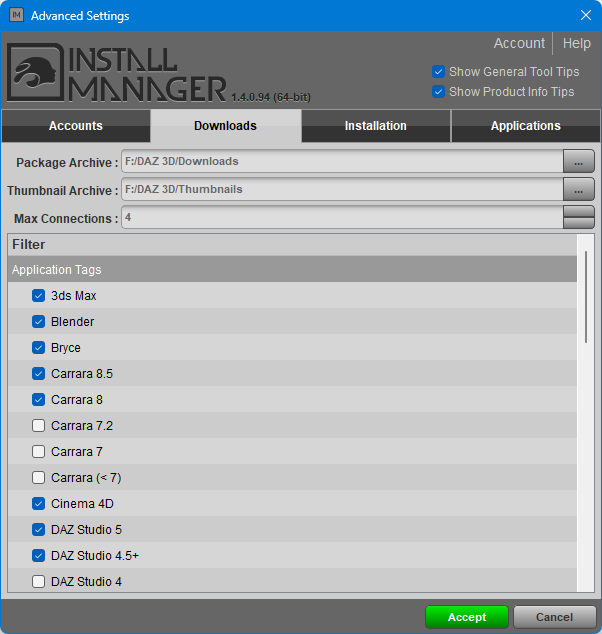
Task: Check the DAZ Studio 4 tag
Action: pos(39,582)
